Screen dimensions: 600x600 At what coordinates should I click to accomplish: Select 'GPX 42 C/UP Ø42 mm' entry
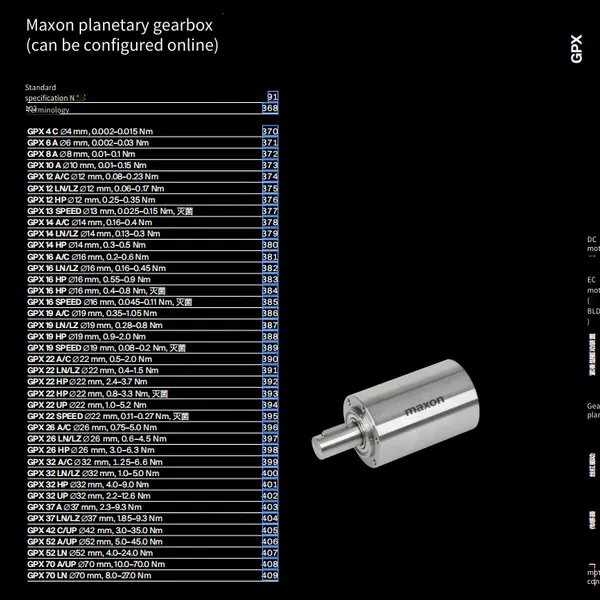point(95,530)
